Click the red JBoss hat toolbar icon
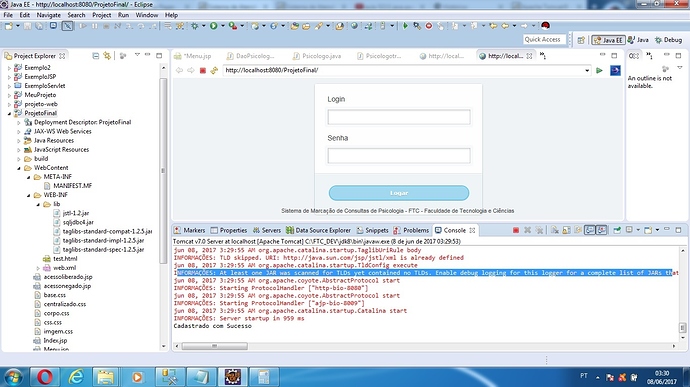 545,26
